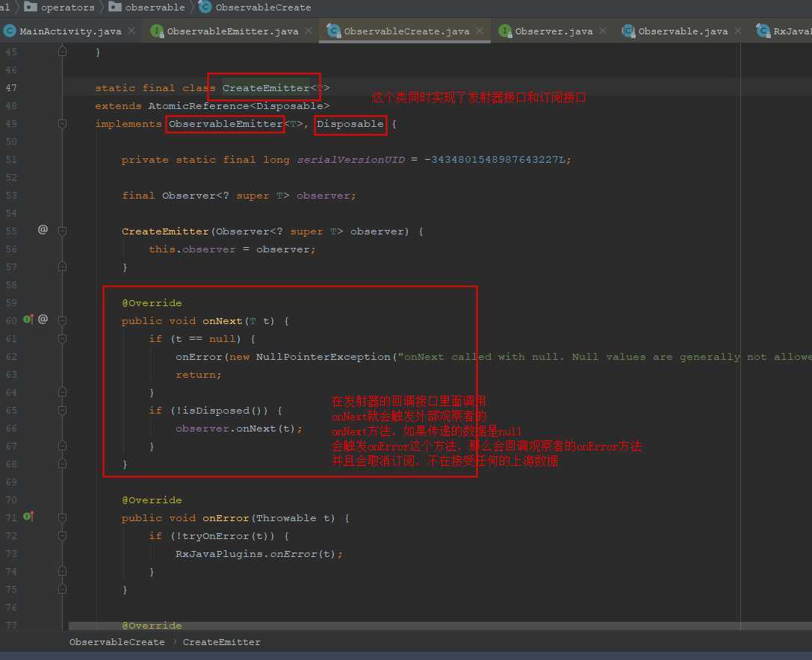
Task: Open the Observer.java editor tab
Action: tap(554, 31)
